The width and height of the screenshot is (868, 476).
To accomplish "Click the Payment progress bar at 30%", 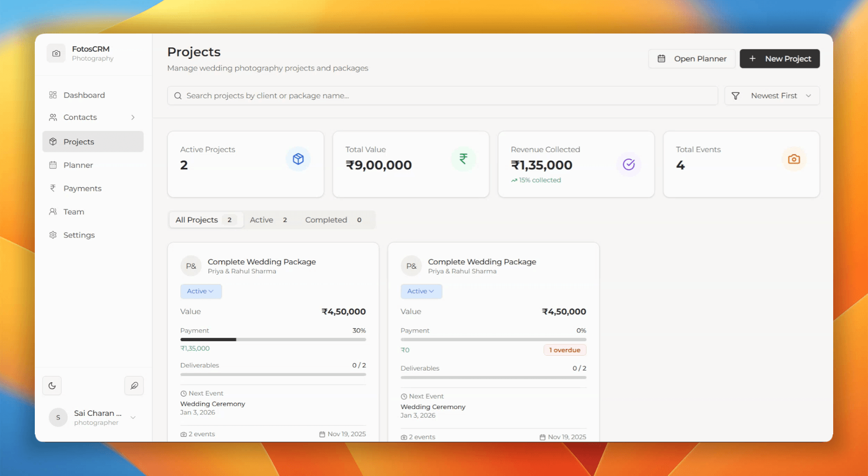I will click(273, 339).
